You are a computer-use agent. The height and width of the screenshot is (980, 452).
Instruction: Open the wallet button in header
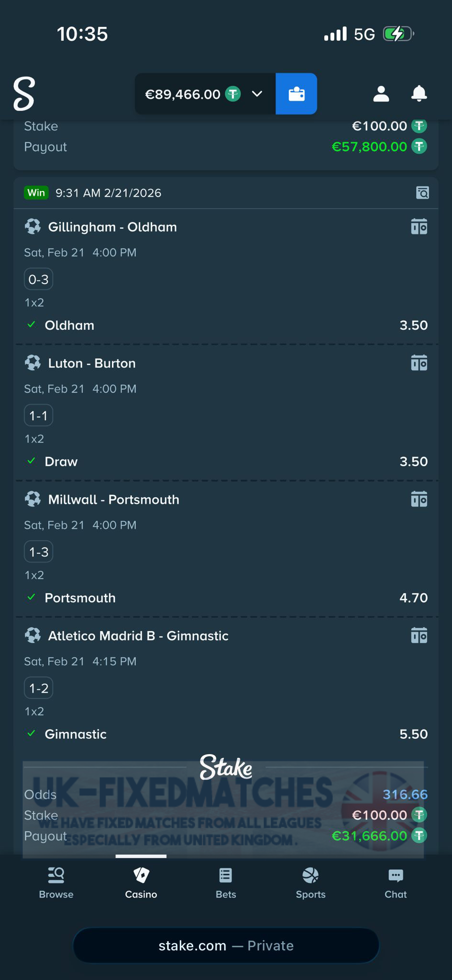pyautogui.click(x=296, y=94)
